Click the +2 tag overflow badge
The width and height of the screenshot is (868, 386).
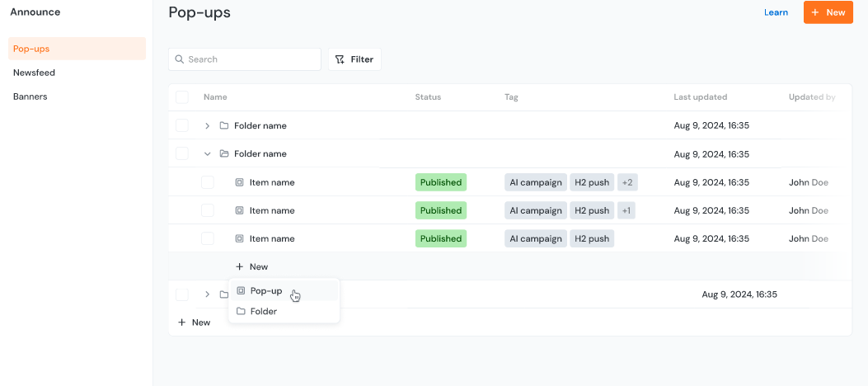(x=628, y=182)
